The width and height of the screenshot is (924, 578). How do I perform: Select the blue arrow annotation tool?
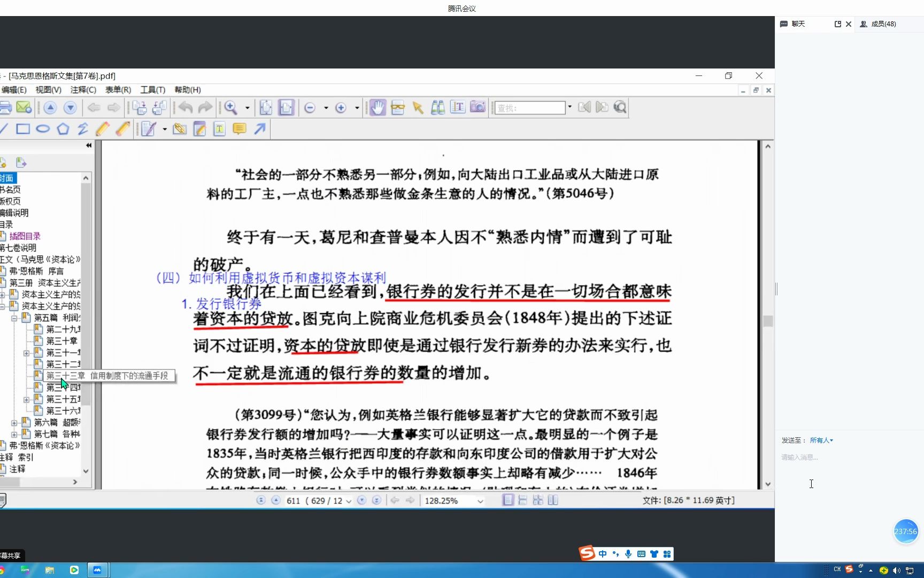260,129
